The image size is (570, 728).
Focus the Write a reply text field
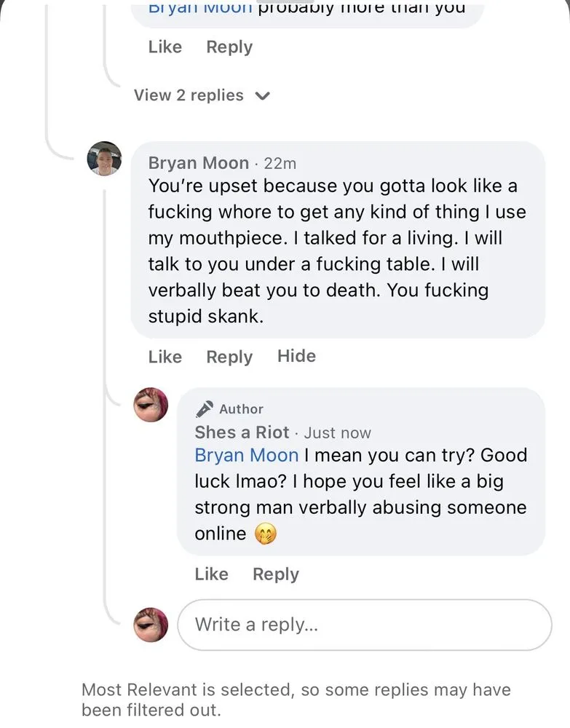point(364,625)
